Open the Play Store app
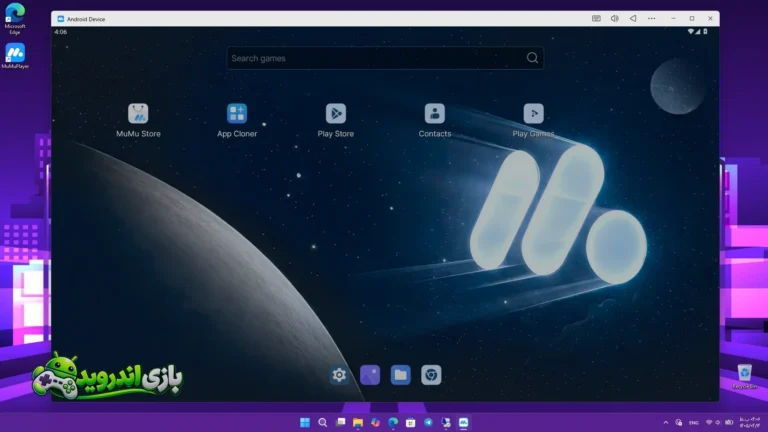This screenshot has height=432, width=768. click(336, 114)
